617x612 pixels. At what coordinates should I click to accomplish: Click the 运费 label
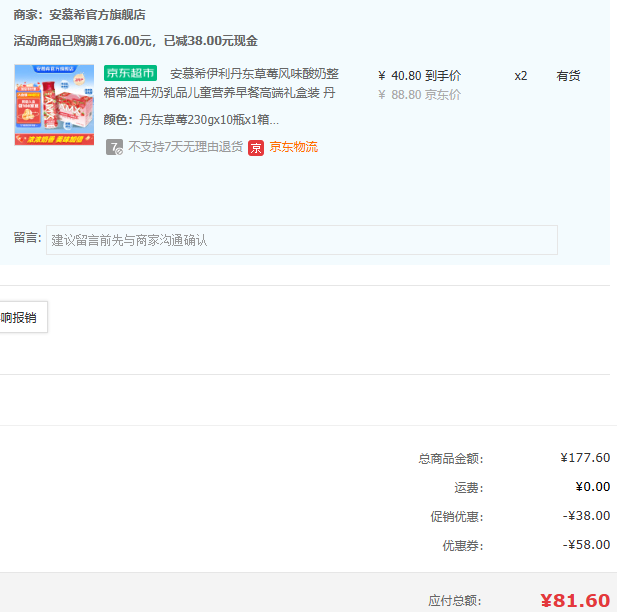pyautogui.click(x=469, y=488)
